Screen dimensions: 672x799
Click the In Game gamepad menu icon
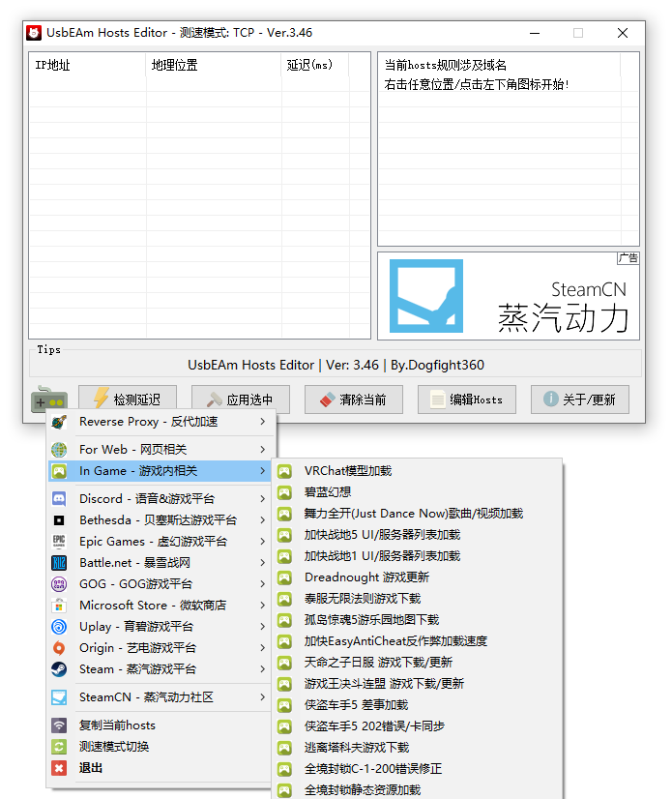point(59,471)
